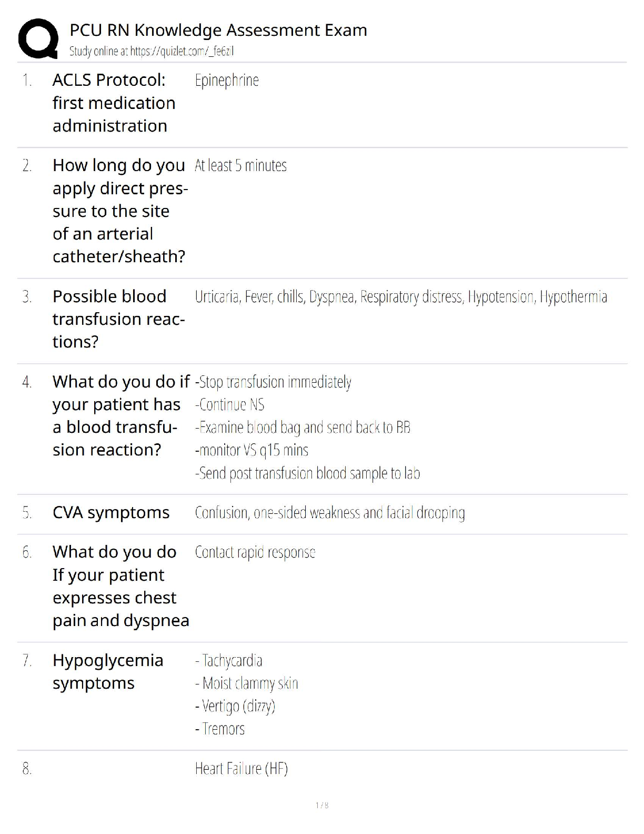This screenshot has height=834, width=644.
Task: Select the CVA symptoms term
Action: (111, 512)
